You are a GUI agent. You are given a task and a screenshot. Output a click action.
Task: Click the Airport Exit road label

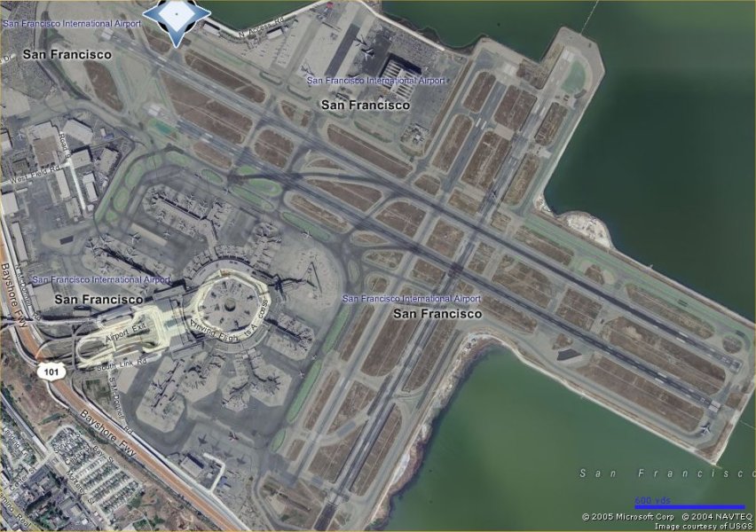(124, 334)
